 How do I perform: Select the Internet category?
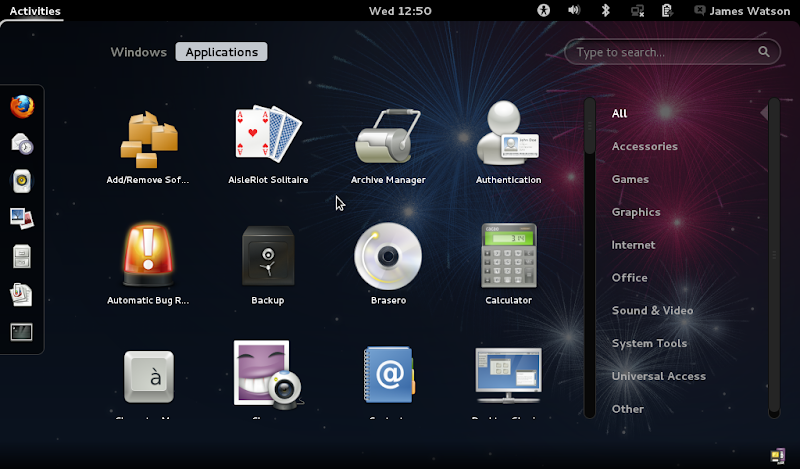(x=633, y=245)
